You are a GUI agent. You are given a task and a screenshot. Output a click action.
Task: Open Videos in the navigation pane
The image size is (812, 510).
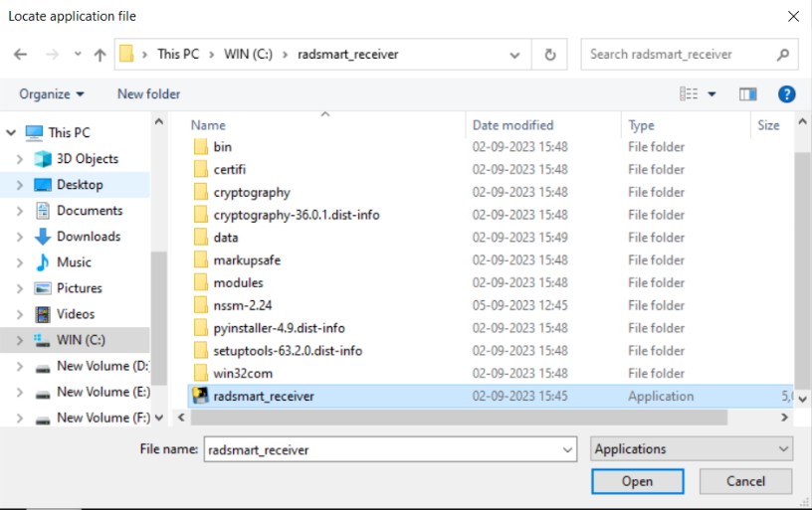76,314
